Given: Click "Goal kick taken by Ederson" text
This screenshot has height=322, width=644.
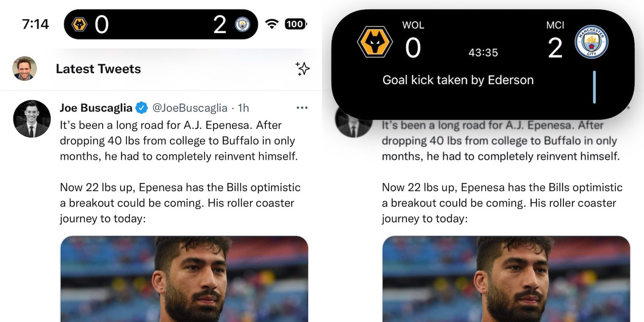Looking at the screenshot, I should 458,80.
